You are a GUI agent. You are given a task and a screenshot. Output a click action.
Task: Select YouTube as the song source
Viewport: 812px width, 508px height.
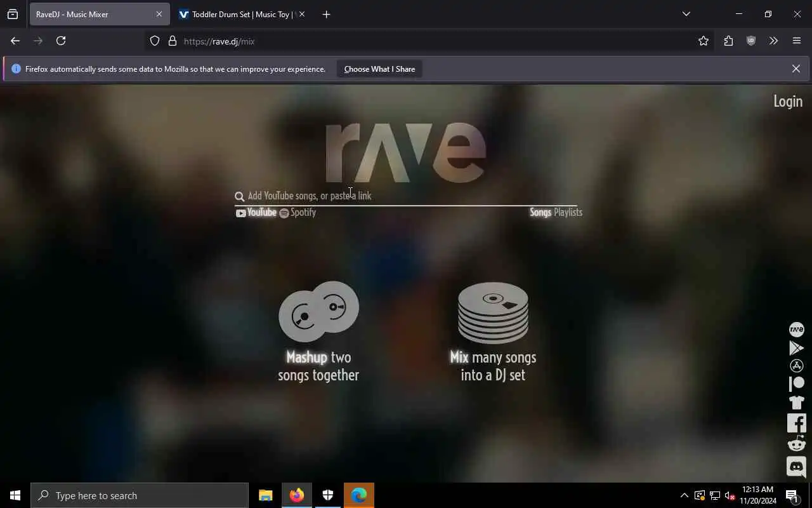pos(256,213)
